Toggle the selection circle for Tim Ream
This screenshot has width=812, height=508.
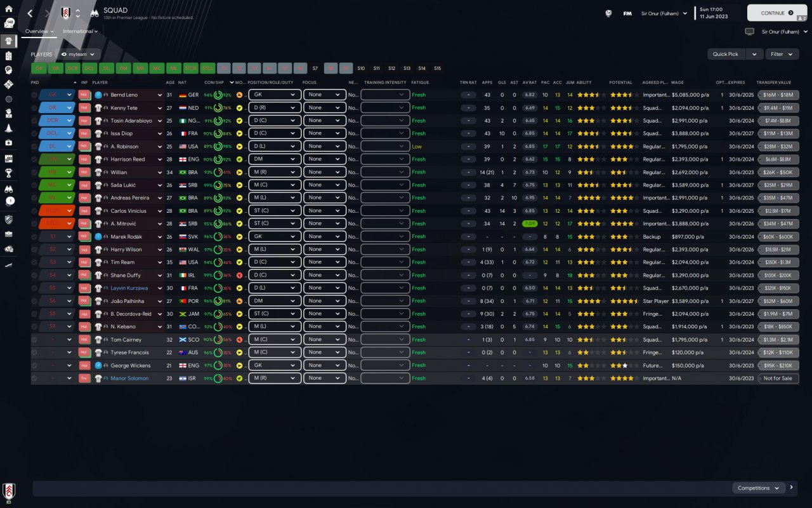[x=34, y=262]
